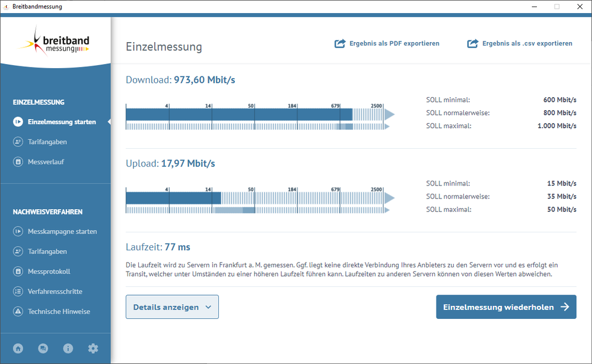592x364 pixels.
Task: Open the info icon at bottom bar
Action: pyautogui.click(x=68, y=349)
